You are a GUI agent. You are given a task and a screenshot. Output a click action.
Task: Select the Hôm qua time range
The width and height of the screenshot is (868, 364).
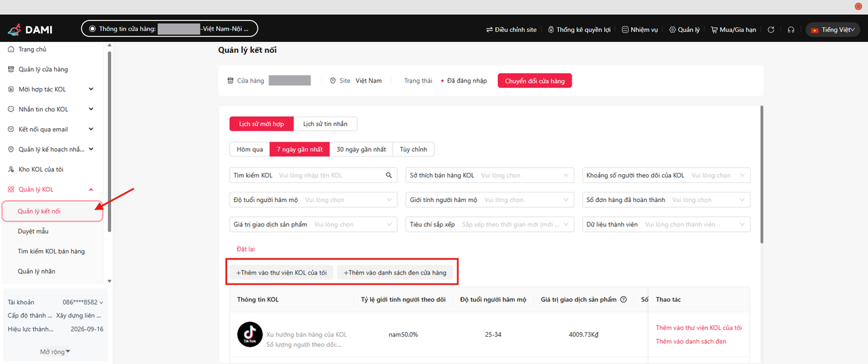[x=250, y=149]
